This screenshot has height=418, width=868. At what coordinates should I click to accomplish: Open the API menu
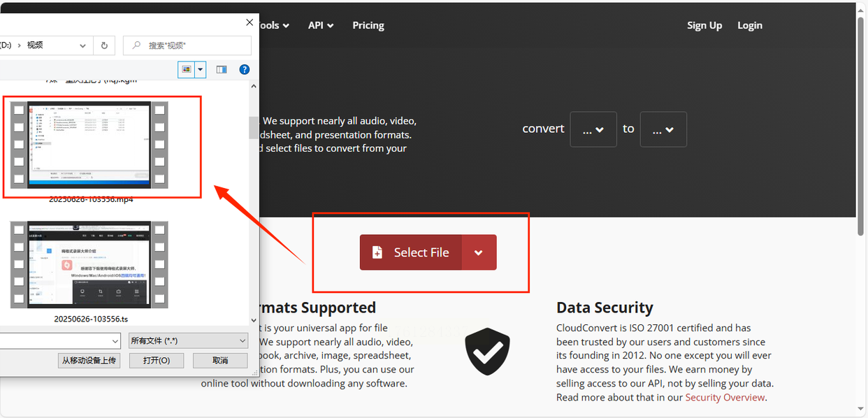pyautogui.click(x=321, y=25)
